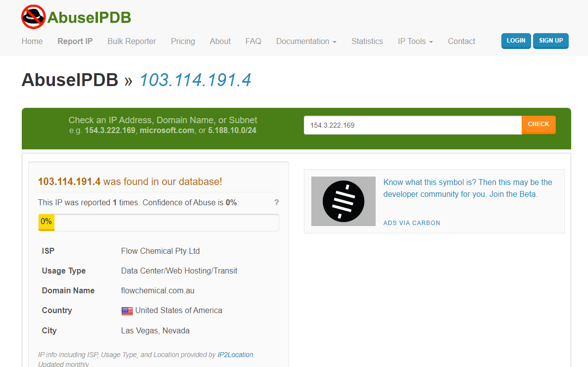Click the ADS VIA CARBON link
Screen dimensions: 588x367
(x=412, y=223)
